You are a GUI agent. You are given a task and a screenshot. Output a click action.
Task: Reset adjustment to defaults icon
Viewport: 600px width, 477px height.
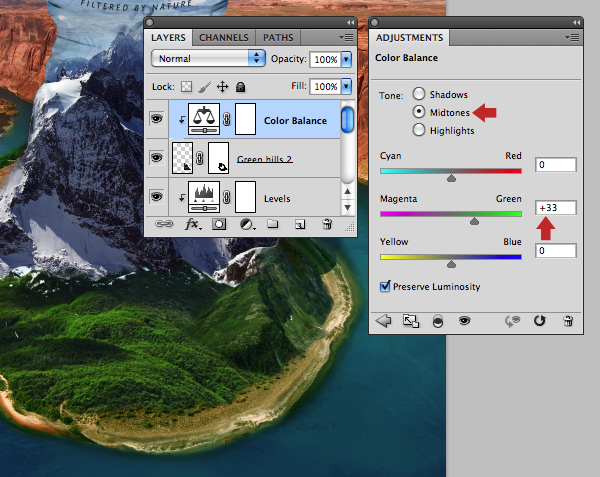540,321
